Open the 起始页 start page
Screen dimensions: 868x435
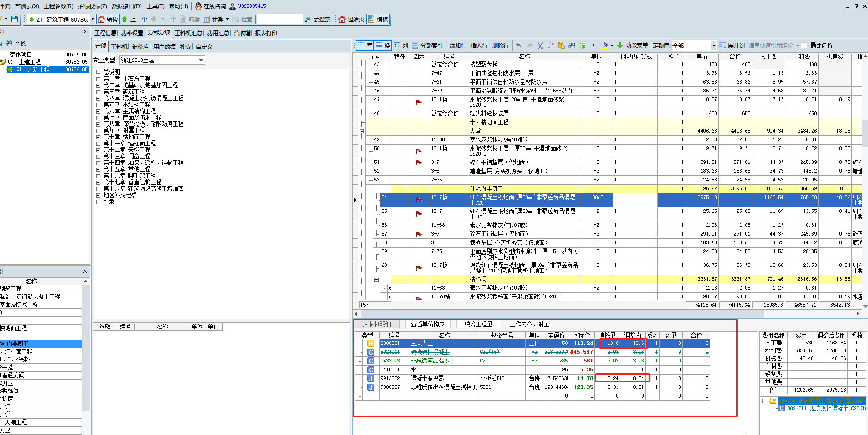(x=351, y=19)
